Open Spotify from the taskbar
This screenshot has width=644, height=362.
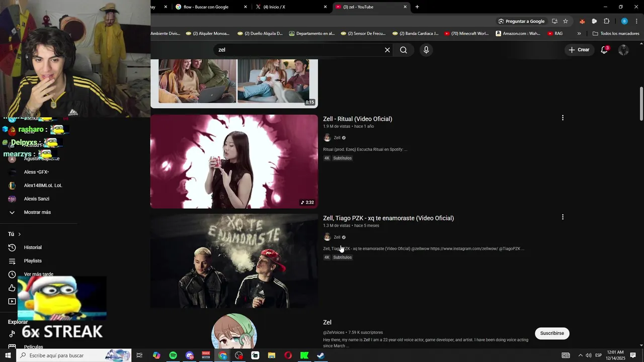click(173, 355)
